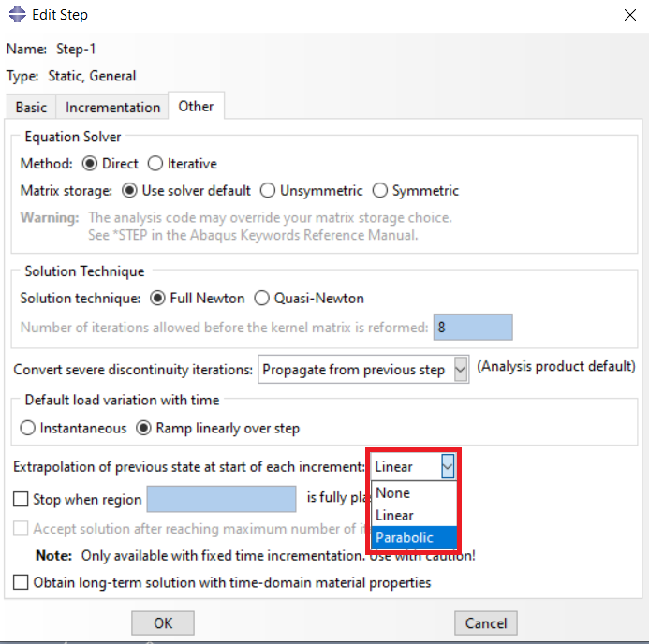Open the severe discontinuity iterations dropdown
This screenshot has width=649, height=644.
(459, 370)
